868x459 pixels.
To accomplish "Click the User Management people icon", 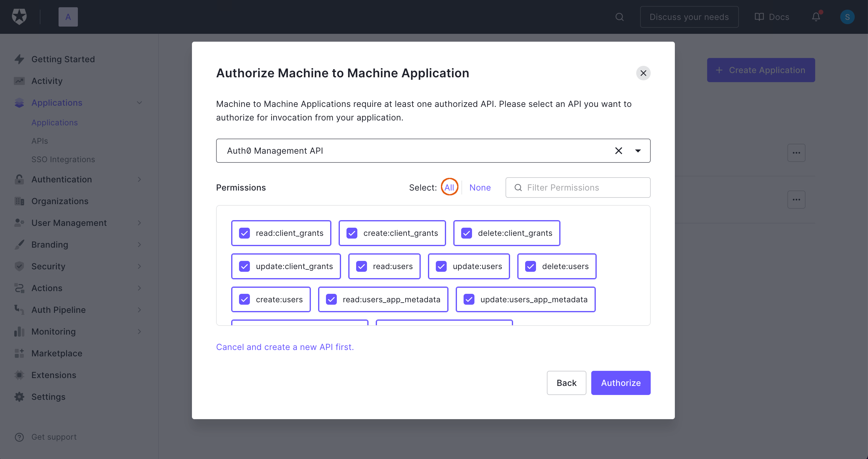I will pos(19,223).
